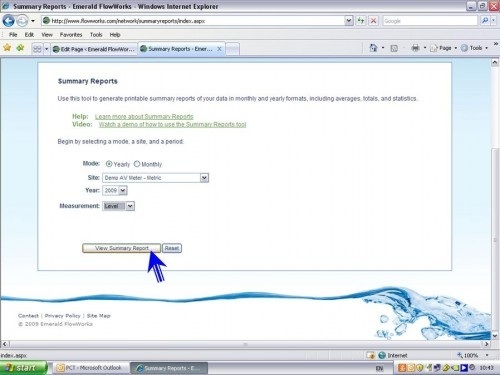Expand the tab list dropdown arrow

pos(46,49)
